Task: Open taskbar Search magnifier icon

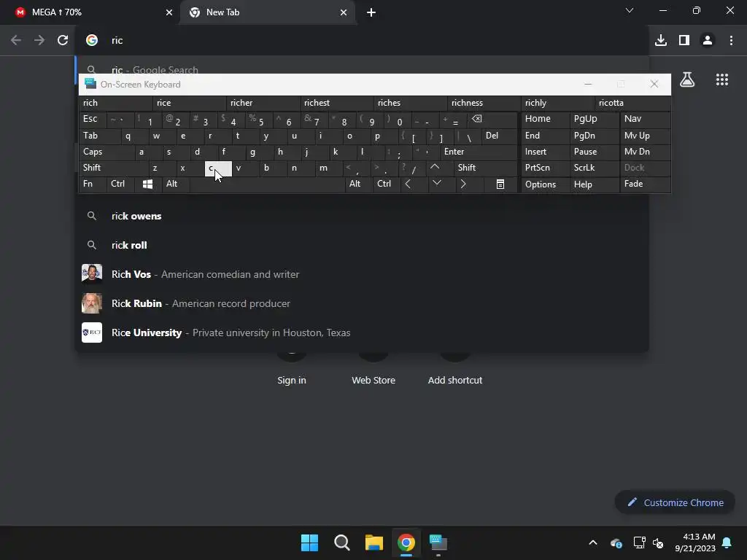Action: tap(342, 542)
